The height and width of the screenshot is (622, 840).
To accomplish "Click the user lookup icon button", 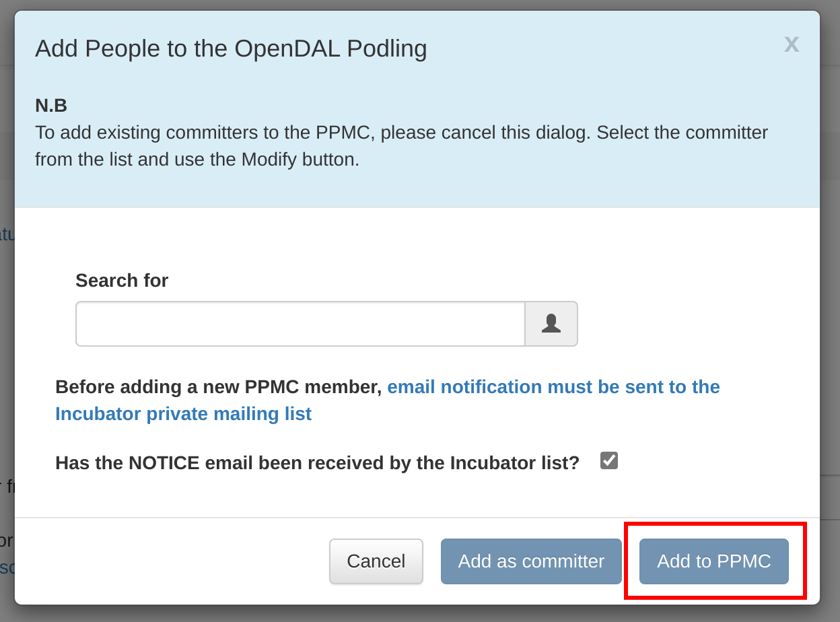I will [551, 324].
